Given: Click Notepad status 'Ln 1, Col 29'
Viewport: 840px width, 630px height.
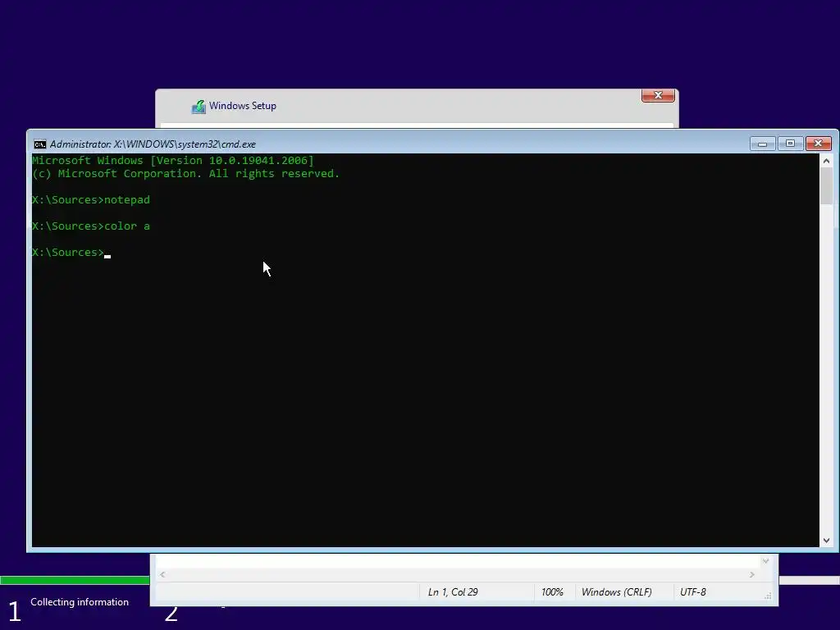Looking at the screenshot, I should point(453,592).
